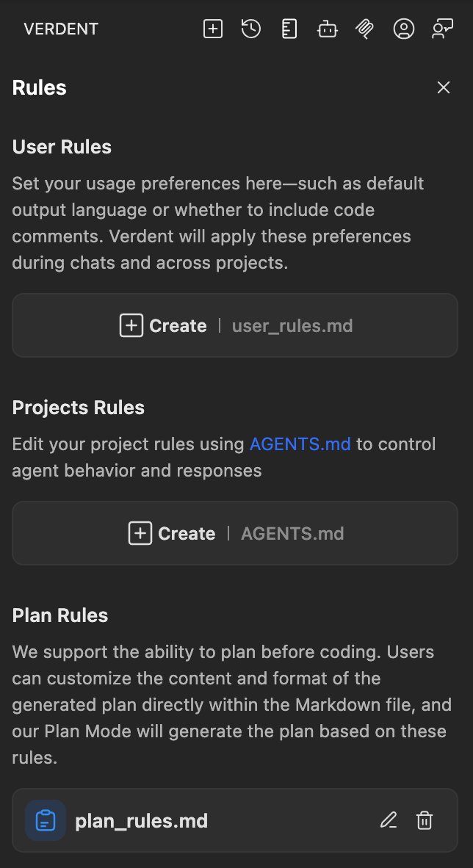This screenshot has width=473, height=868.
Task: Open the session history clock icon
Action: pos(251,29)
